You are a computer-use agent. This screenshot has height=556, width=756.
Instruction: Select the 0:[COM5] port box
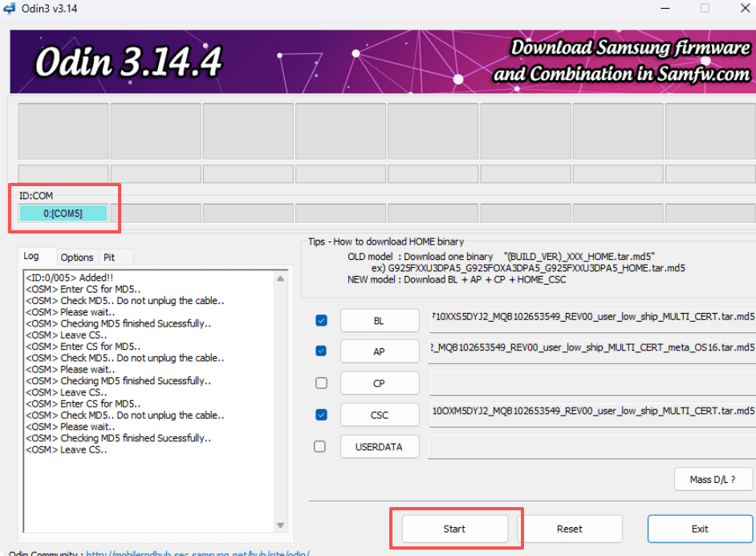click(63, 213)
